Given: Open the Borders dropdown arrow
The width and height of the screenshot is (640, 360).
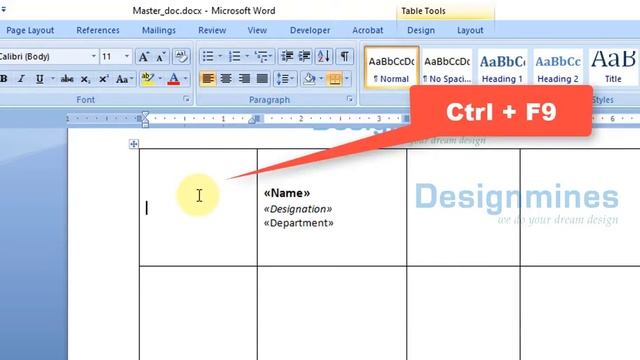Looking at the screenshot, I should (x=347, y=78).
